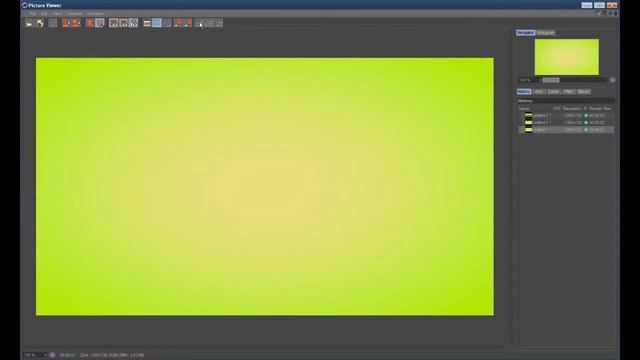Click the last gray toolbar icon
Screen dimensions: 640x360
click(219, 23)
